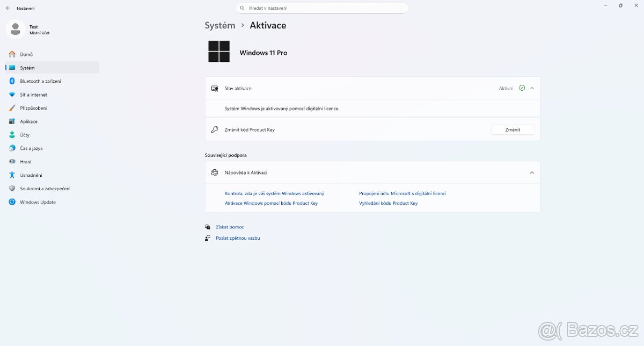Select the Čas a jazyk globe icon
The image size is (644, 346).
[12, 148]
